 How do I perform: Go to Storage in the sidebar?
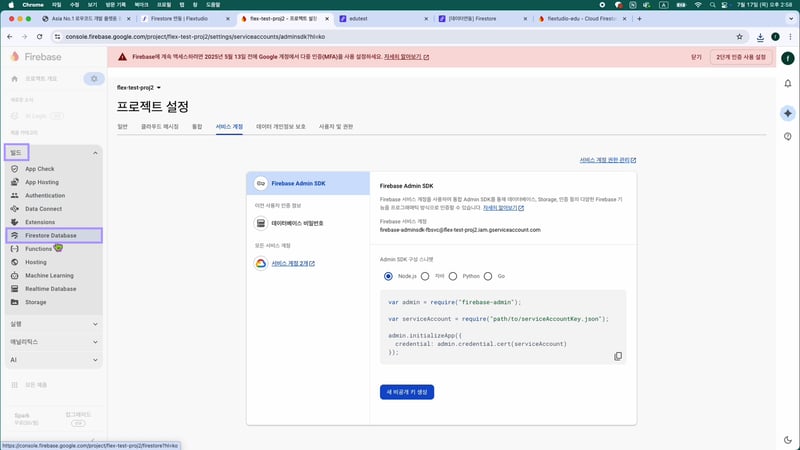[x=35, y=301]
